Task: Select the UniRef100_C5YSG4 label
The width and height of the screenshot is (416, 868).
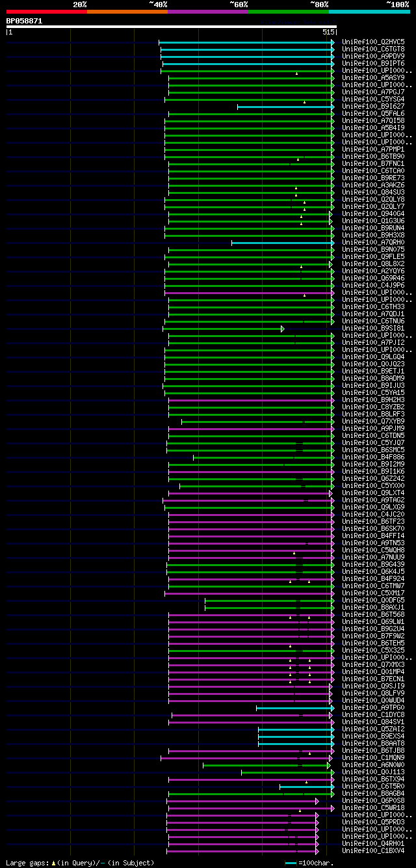Action: pyautogui.click(x=373, y=99)
